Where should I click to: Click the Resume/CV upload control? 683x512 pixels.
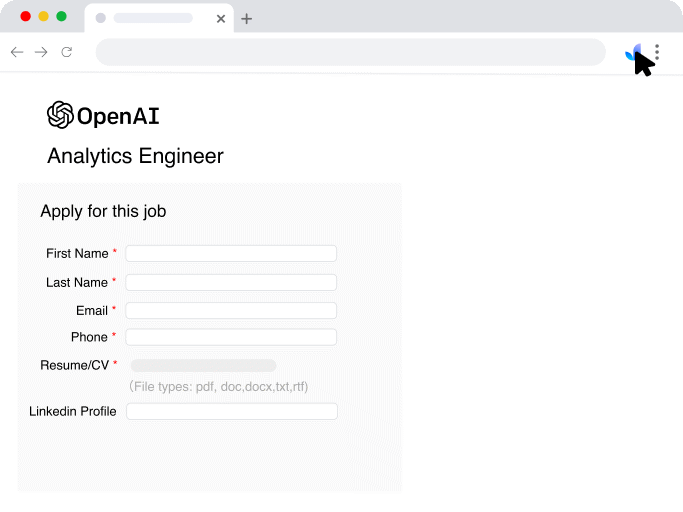[x=203, y=366]
